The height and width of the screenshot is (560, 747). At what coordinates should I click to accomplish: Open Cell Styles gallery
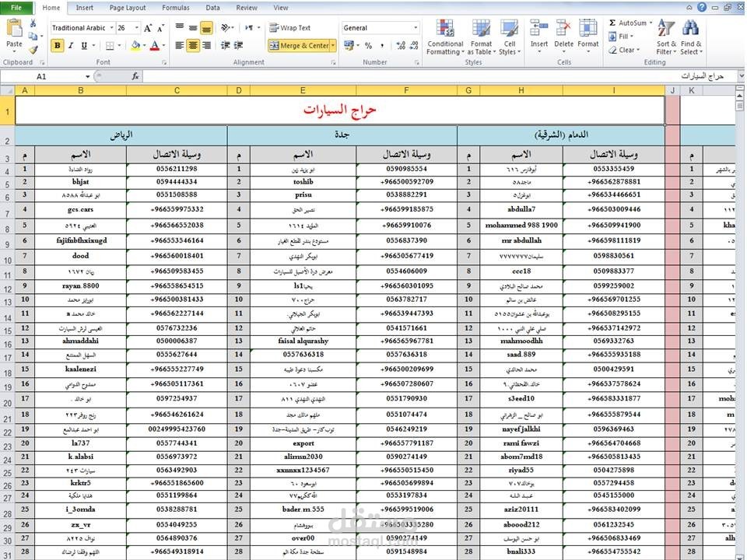tap(509, 37)
